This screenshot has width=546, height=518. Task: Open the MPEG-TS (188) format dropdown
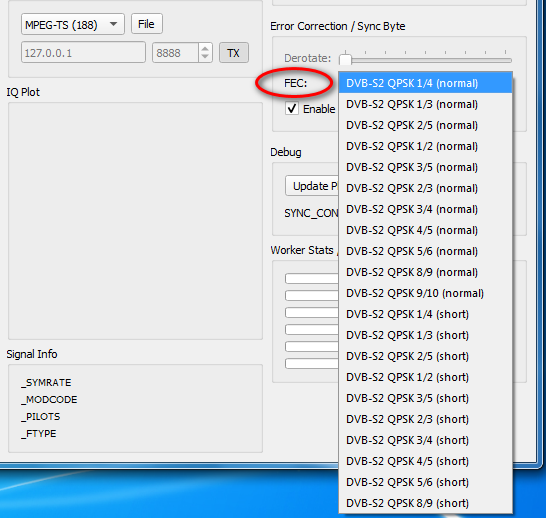click(x=73, y=24)
